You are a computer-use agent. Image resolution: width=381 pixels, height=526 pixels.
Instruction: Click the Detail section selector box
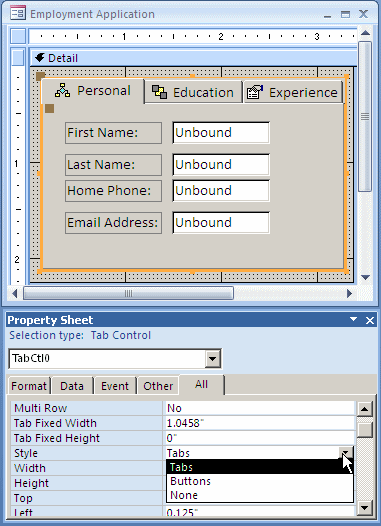pos(17,57)
